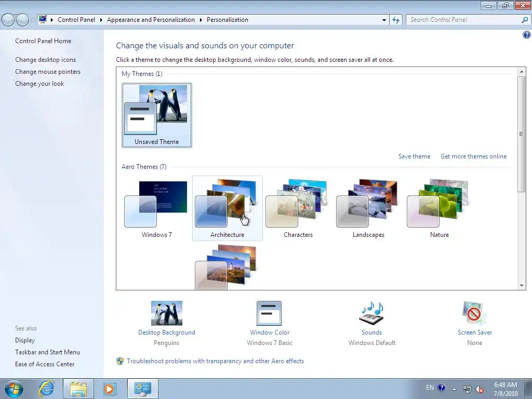The height and width of the screenshot is (399, 532).
Task: Show hidden tray icons arrow
Action: tap(454, 389)
